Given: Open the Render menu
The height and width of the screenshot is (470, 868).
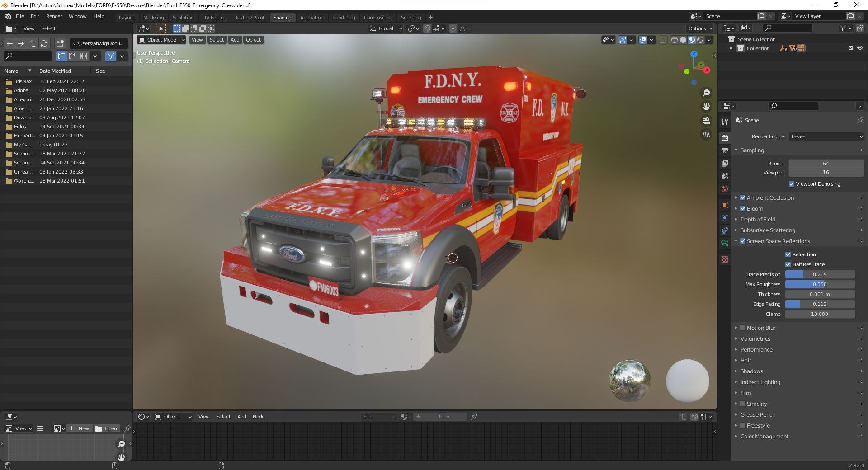Looking at the screenshot, I should point(54,16).
